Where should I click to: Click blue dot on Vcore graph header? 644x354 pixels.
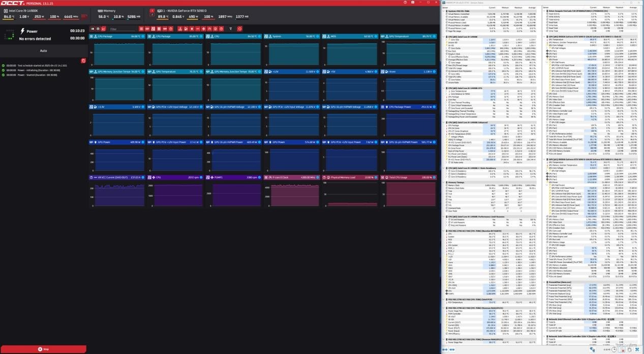click(434, 72)
